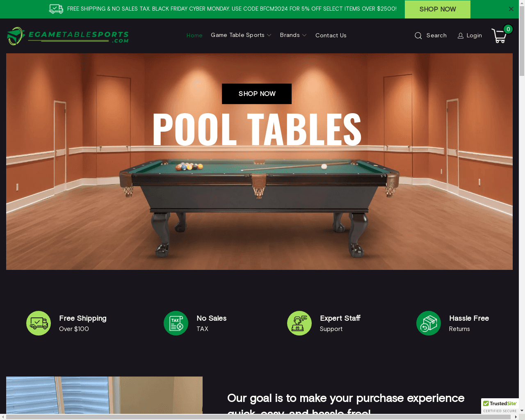
Task: Click the Free Shipping truck icon
Action: pos(39,323)
